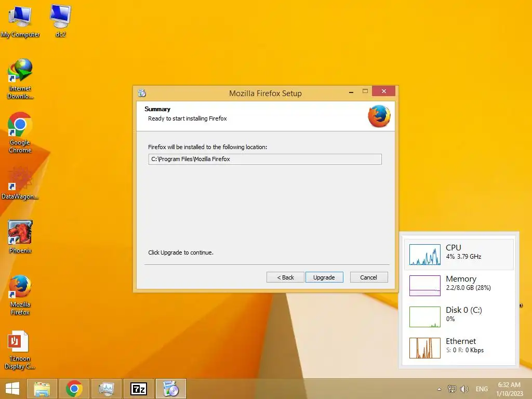532x399 pixels.
Task: Click the 'Click Upgrade to continue.' text
Action: click(181, 252)
